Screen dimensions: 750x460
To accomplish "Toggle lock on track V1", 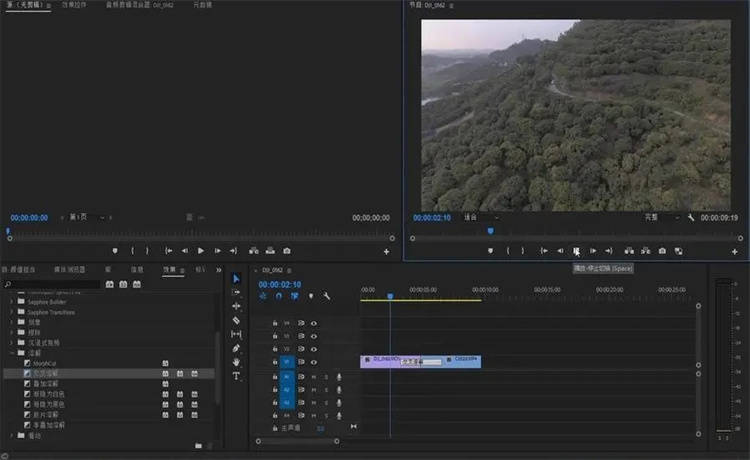I will [x=275, y=362].
